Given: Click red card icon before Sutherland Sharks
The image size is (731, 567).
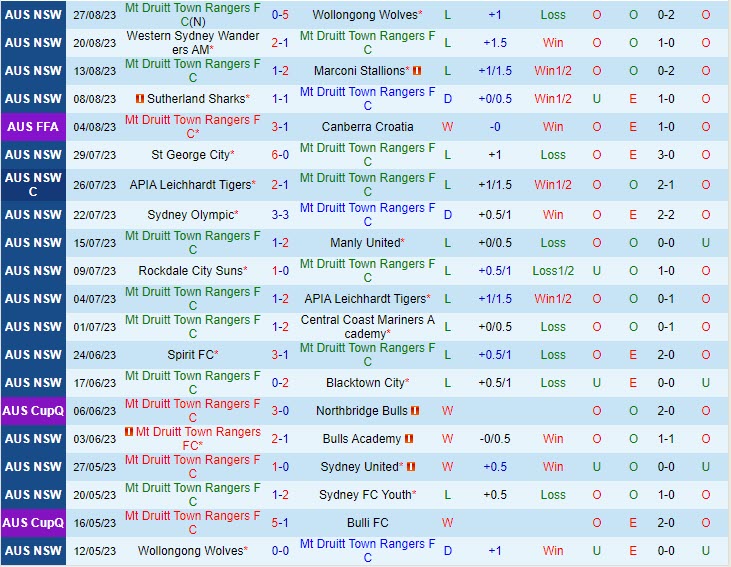Looking at the screenshot, I should (139, 99).
